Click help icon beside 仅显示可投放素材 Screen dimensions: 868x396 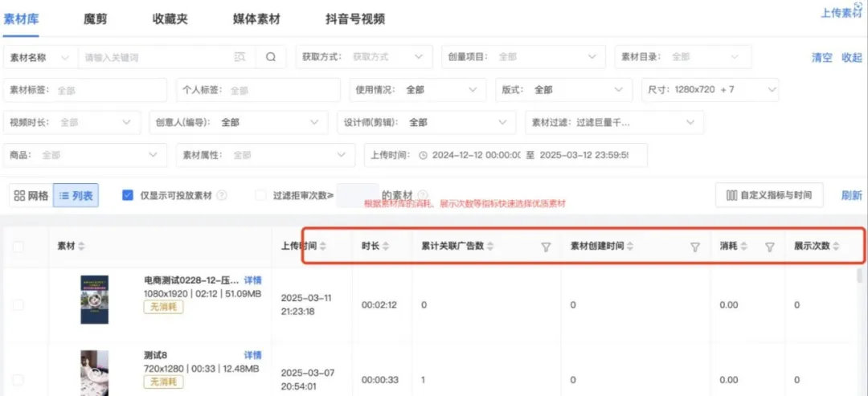(222, 195)
